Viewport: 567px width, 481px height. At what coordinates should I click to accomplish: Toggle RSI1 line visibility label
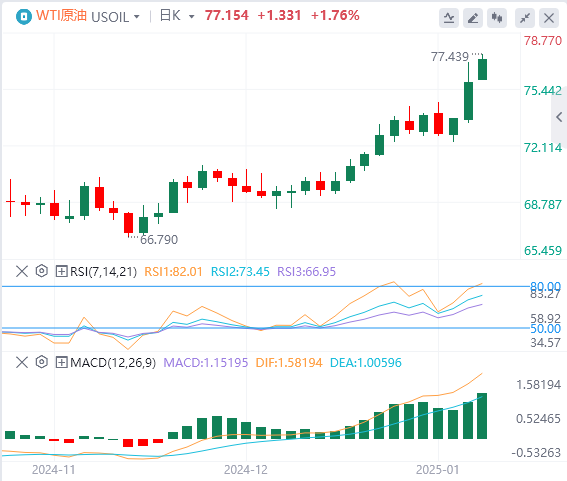pyautogui.click(x=173, y=272)
